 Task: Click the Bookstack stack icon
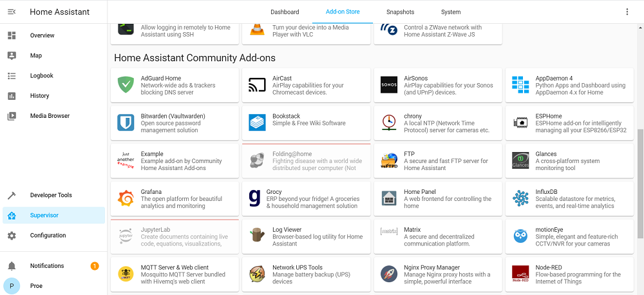[x=257, y=122]
